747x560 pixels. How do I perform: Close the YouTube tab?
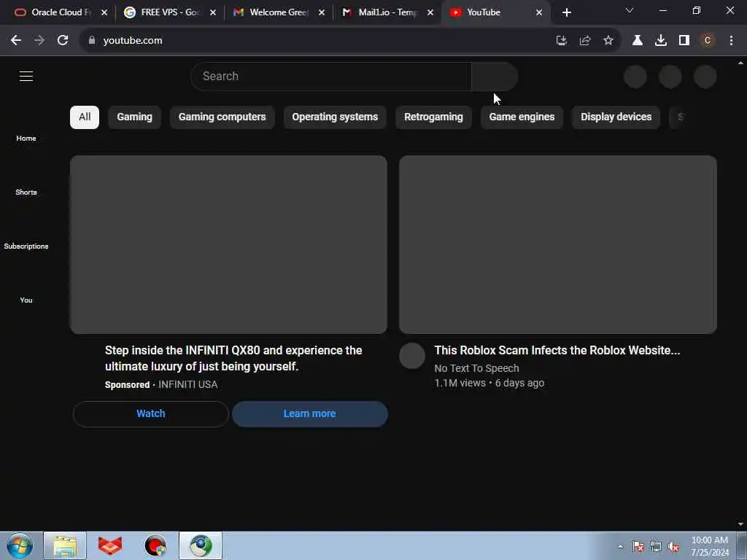[539, 12]
